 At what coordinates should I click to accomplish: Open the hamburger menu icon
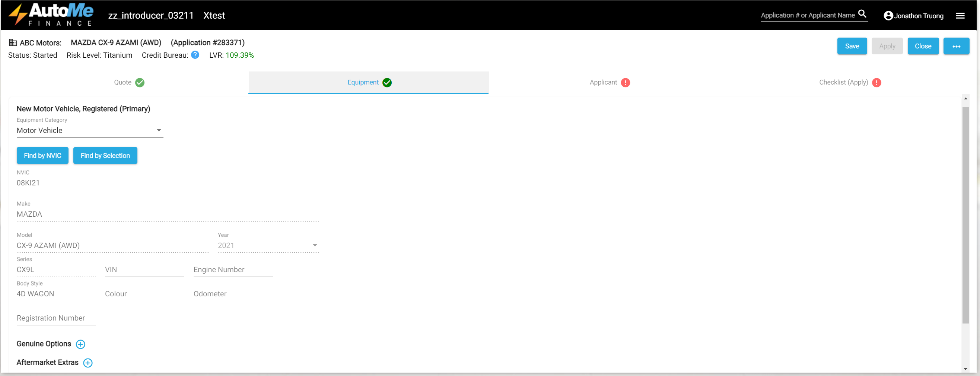[x=960, y=16]
